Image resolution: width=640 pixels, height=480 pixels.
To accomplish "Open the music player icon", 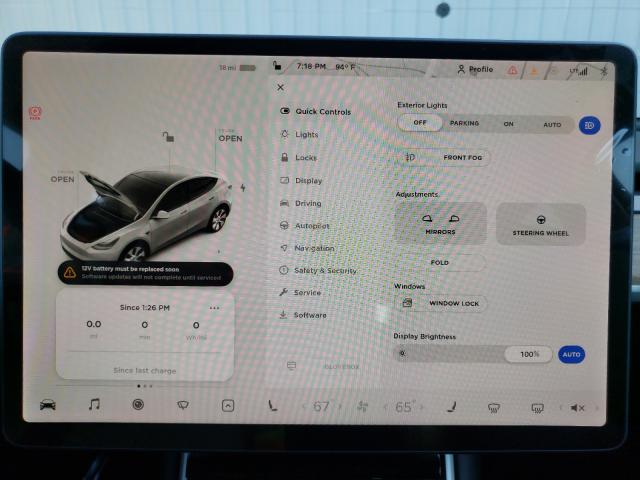I will pyautogui.click(x=94, y=404).
